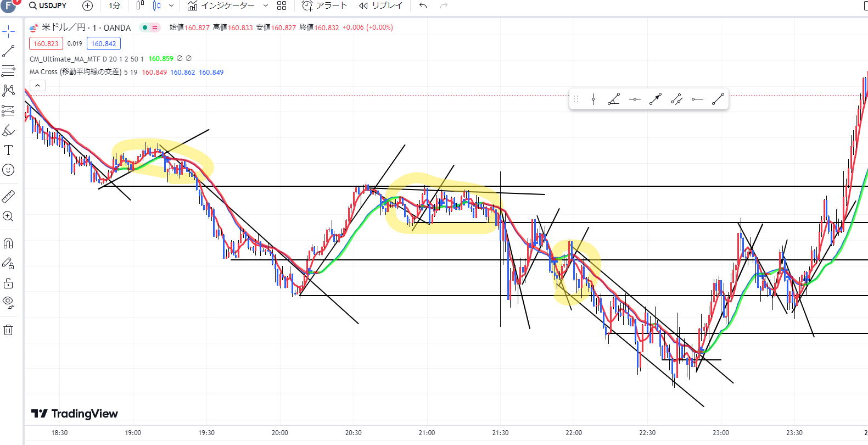Start bar リプレイ replay mode

(380, 5)
